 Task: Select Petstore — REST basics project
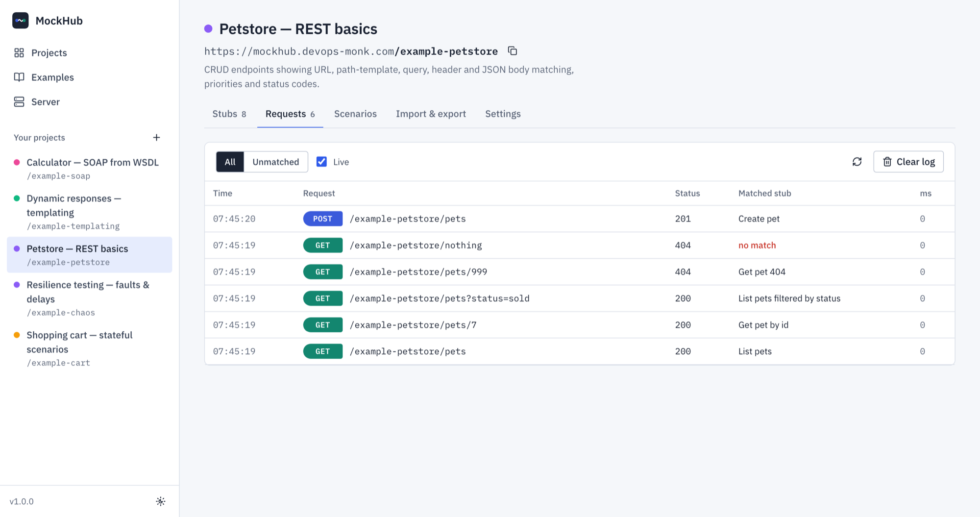point(90,255)
